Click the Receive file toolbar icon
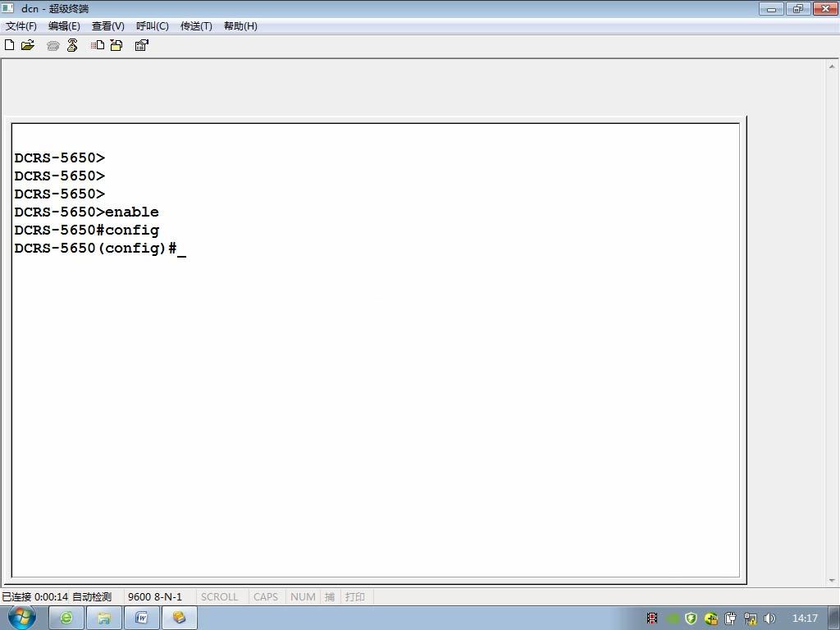Viewport: 840px width, 630px height. [116, 45]
